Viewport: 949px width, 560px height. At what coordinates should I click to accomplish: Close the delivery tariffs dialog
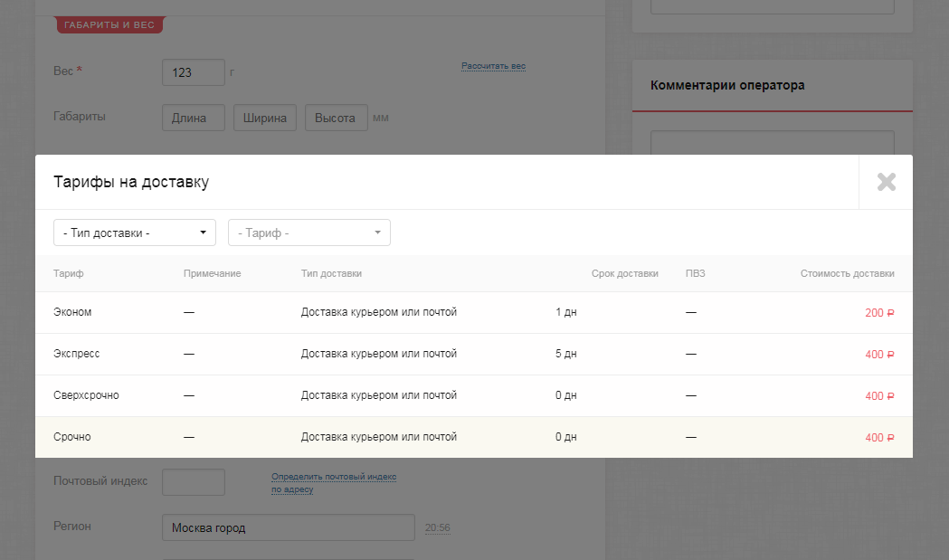pyautogui.click(x=886, y=182)
